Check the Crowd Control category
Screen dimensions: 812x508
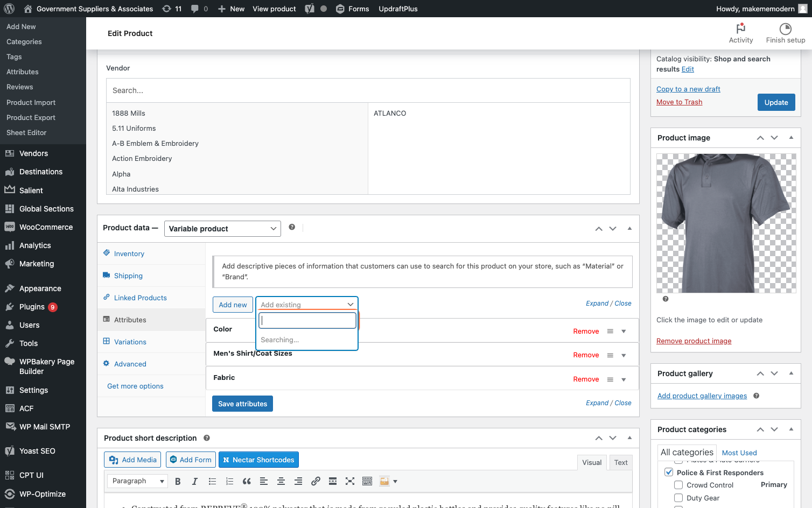click(678, 485)
